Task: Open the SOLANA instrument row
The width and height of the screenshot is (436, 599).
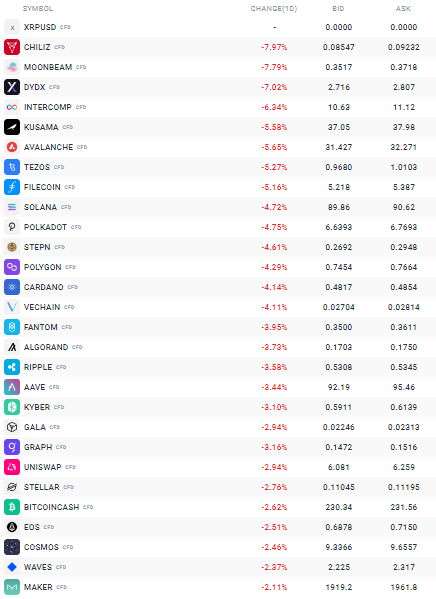Action: coord(219,207)
